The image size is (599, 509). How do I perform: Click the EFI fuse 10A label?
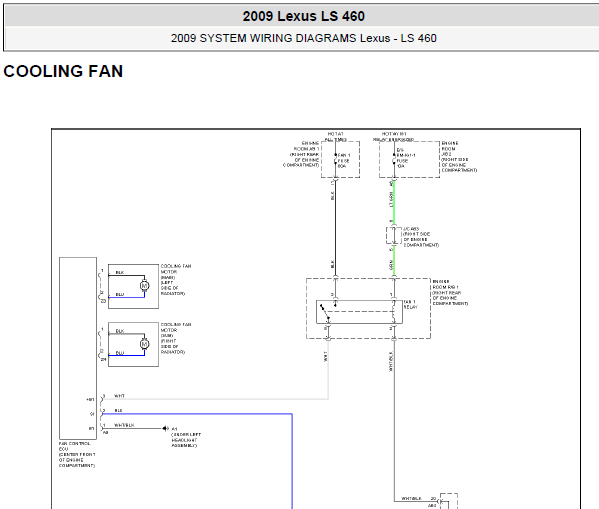(406, 158)
